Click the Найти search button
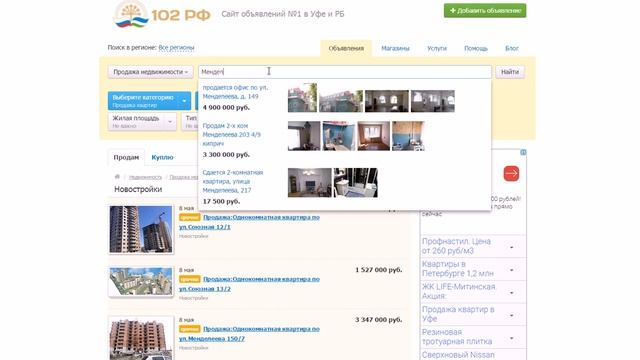This screenshot has height=360, width=640. 510,72
